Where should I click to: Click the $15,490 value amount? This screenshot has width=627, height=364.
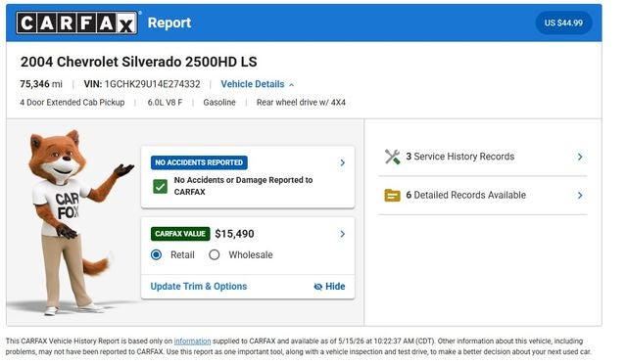tap(234, 234)
